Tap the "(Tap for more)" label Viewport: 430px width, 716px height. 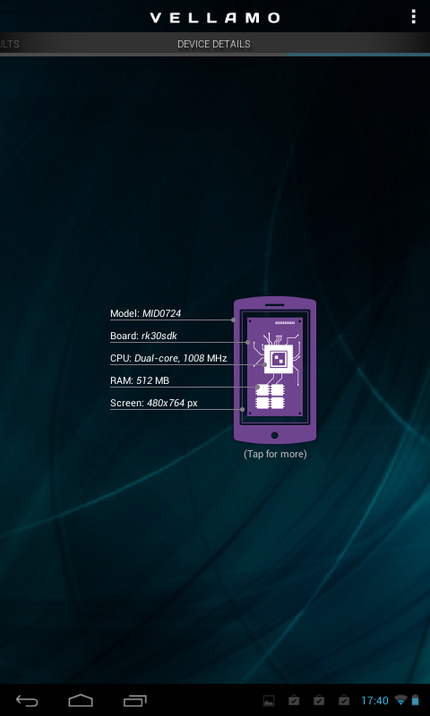275,454
